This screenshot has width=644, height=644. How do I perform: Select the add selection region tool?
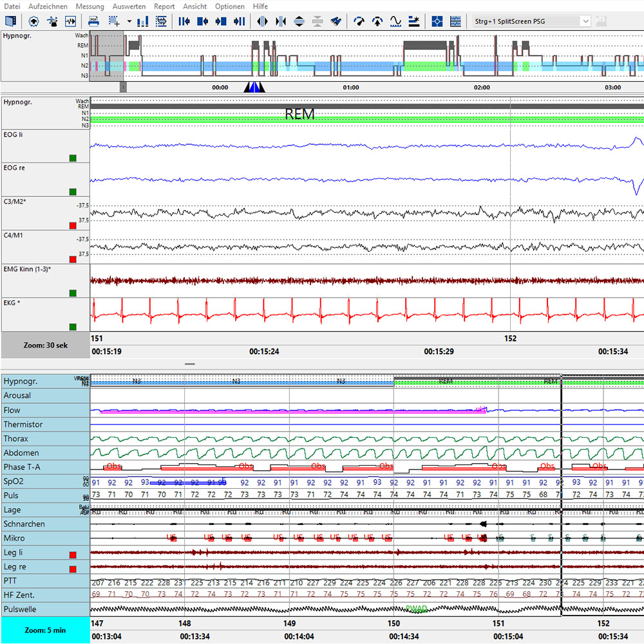[114, 21]
